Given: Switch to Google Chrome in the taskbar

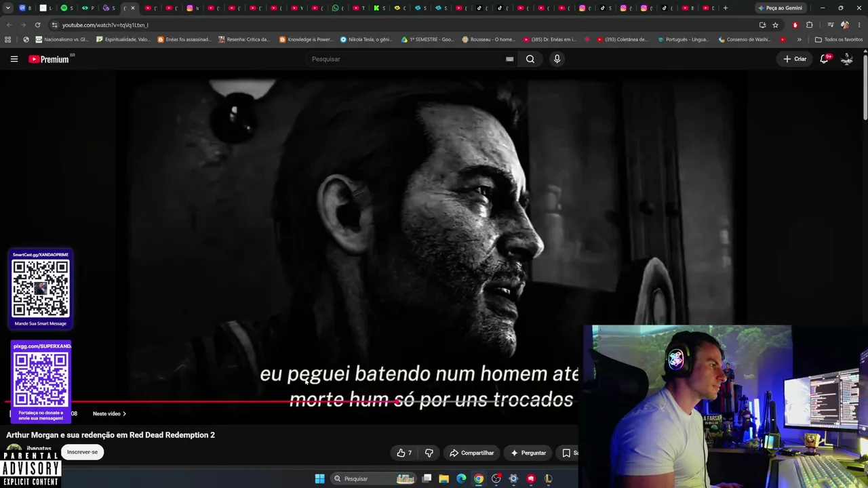Looking at the screenshot, I should (479, 479).
